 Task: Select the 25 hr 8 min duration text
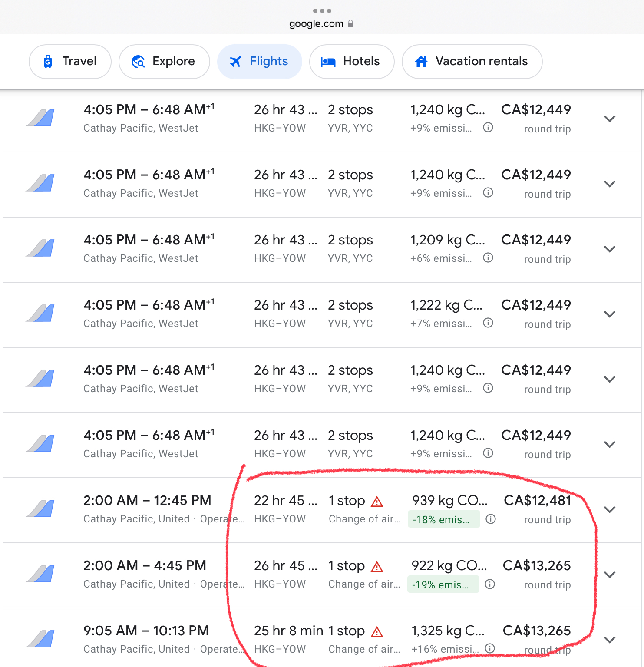288,631
